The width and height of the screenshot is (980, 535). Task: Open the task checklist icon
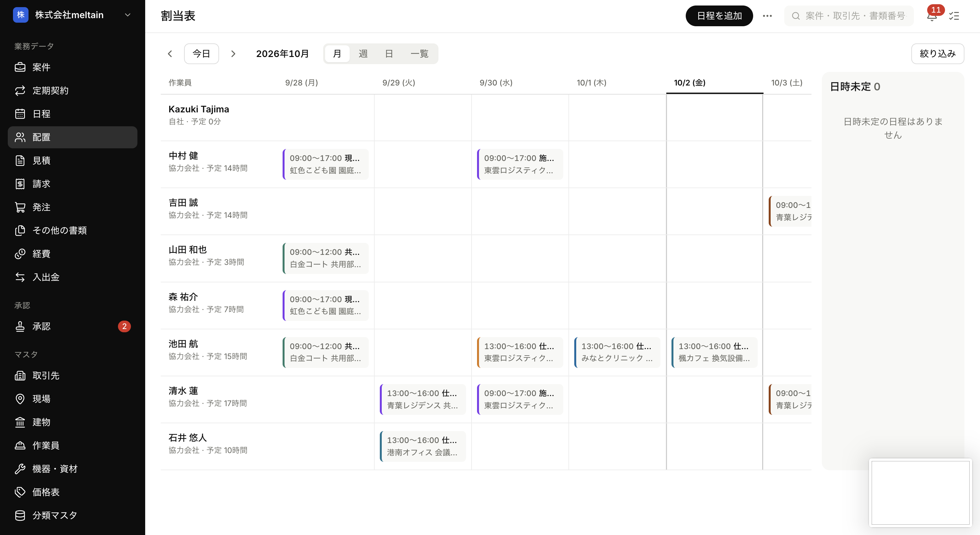pos(954,16)
